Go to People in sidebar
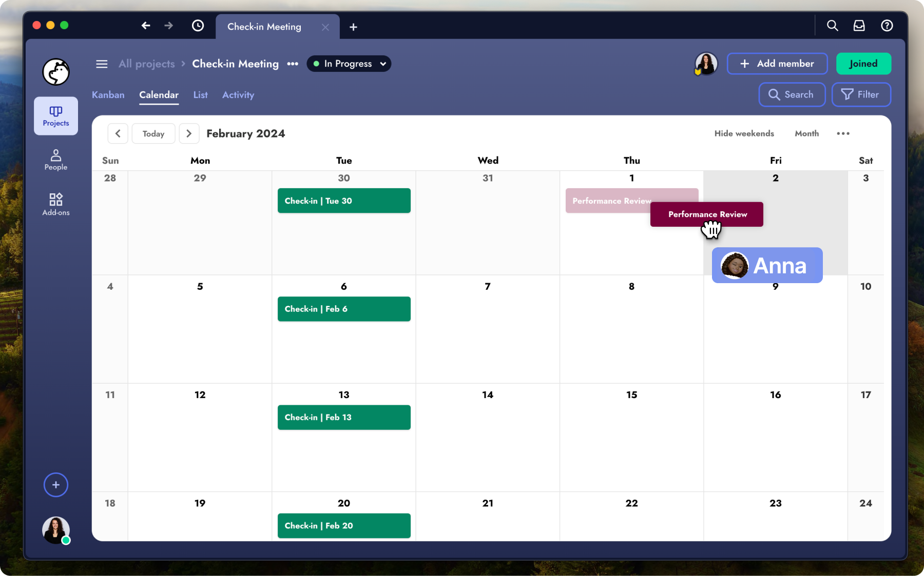Screen dimensions: 924x576 pos(56,160)
